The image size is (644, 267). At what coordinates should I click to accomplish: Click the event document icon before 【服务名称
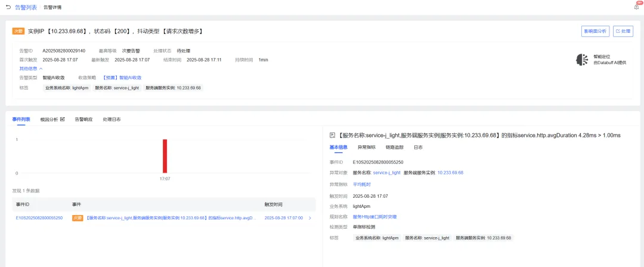coord(332,135)
